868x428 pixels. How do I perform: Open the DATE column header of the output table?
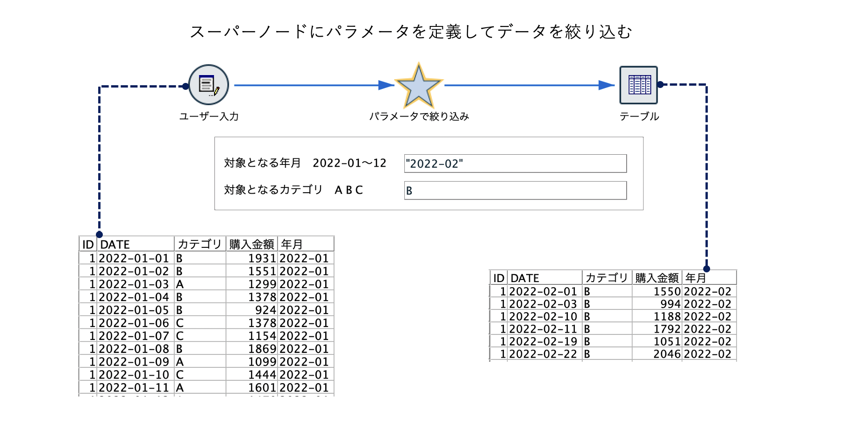point(526,277)
